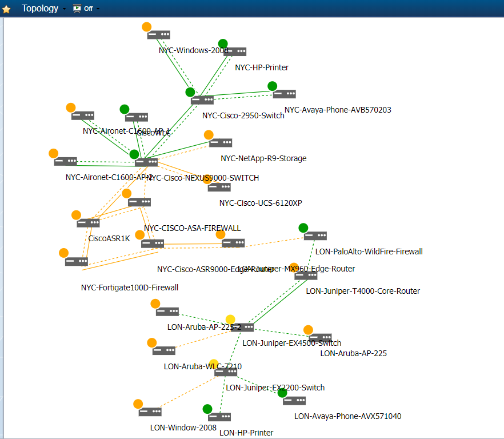Click the NYC-Avaya-Phone-AVB570203 device icon

284,94
